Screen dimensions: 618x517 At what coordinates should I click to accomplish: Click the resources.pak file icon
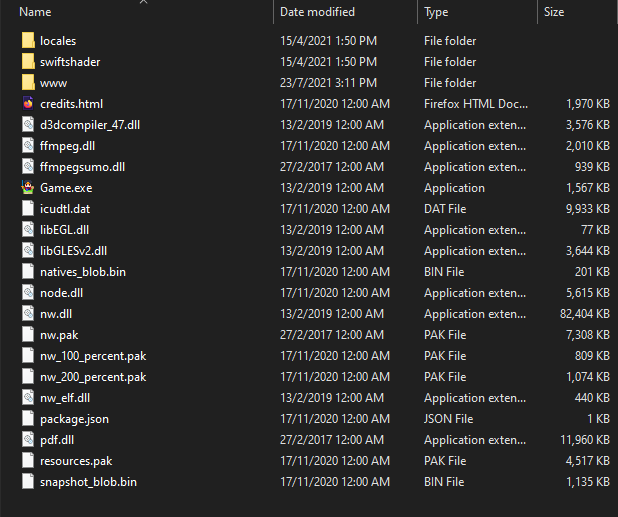28,461
